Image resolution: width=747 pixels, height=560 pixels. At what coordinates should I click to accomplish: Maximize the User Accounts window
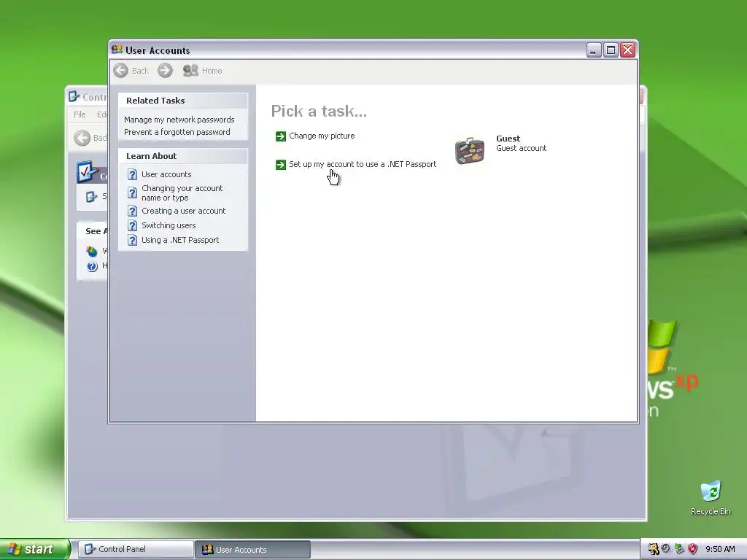click(611, 50)
